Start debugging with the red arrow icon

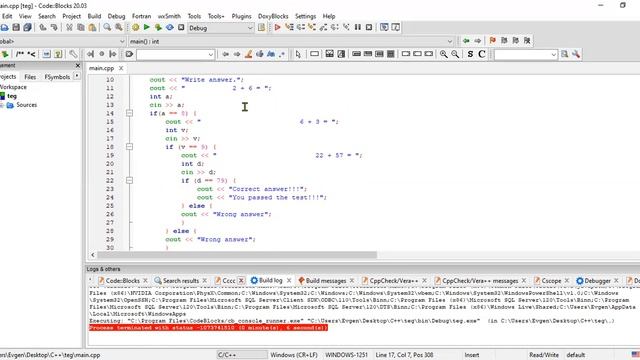[x=278, y=27]
